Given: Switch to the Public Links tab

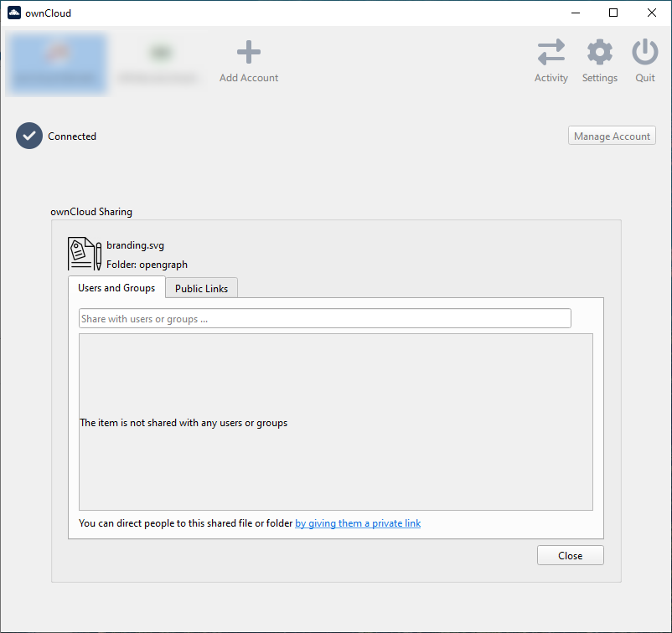Looking at the screenshot, I should (x=201, y=288).
